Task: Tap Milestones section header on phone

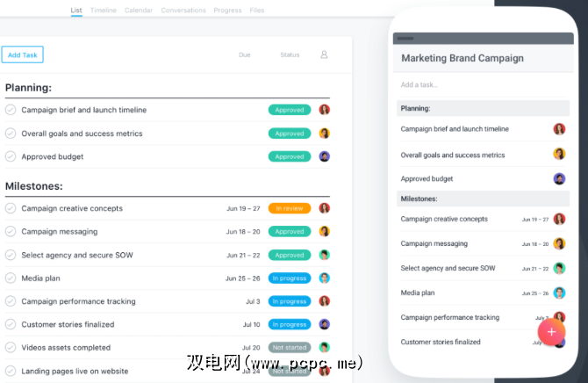Action: (483, 199)
